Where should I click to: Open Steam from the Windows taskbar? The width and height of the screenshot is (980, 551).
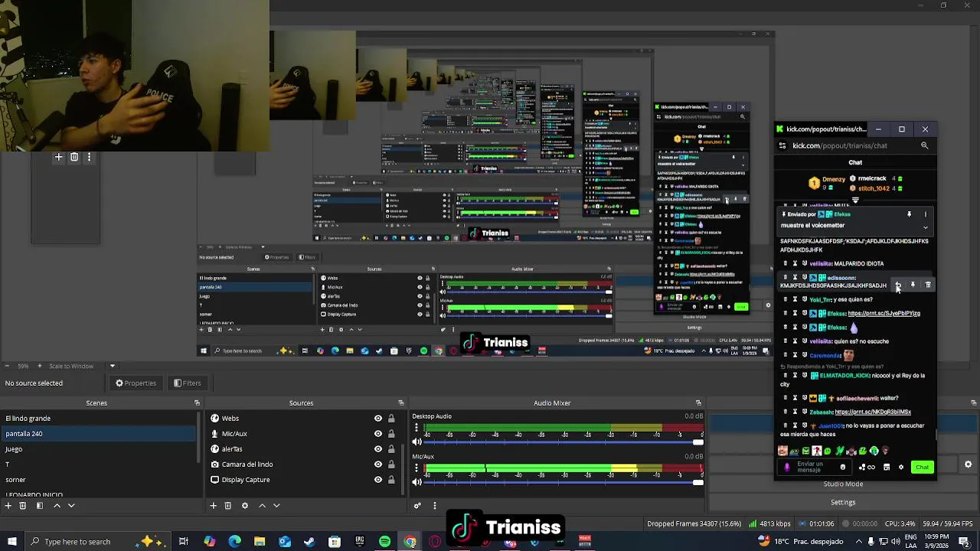[x=309, y=542]
